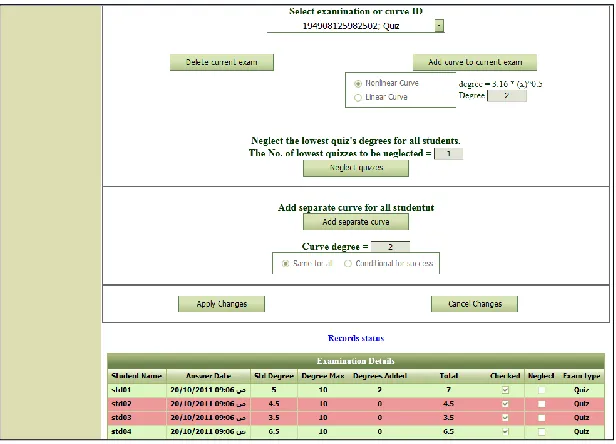Toggle the Checked checkbox for std01
616x444 pixels.
click(505, 390)
